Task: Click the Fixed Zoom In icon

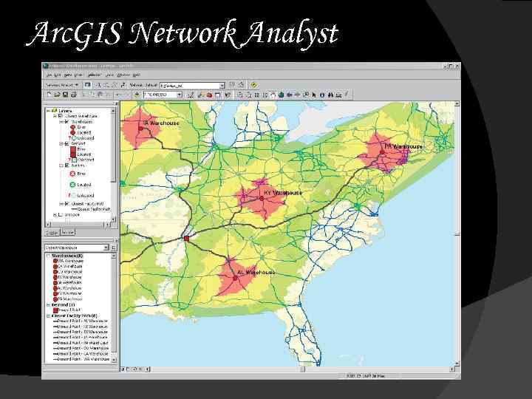Action: (257, 95)
